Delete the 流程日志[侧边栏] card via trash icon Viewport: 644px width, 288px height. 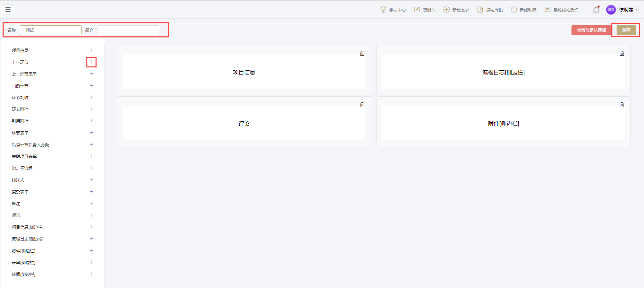(622, 53)
